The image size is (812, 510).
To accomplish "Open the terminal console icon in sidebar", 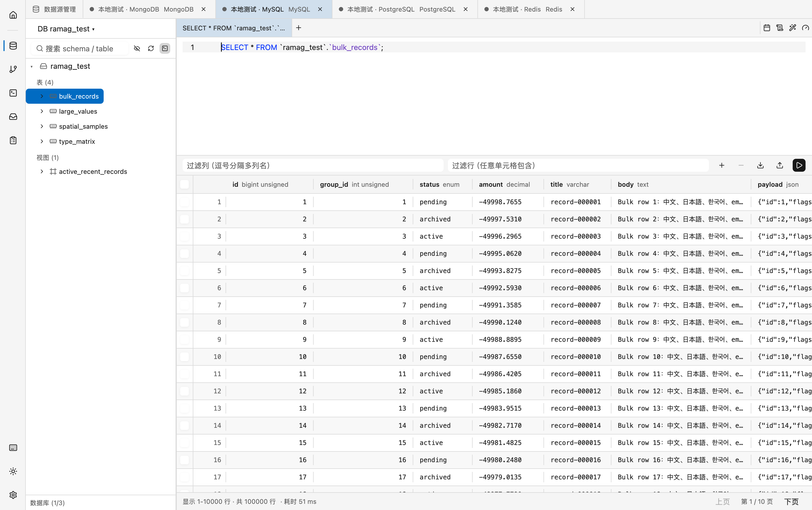I will tap(13, 93).
